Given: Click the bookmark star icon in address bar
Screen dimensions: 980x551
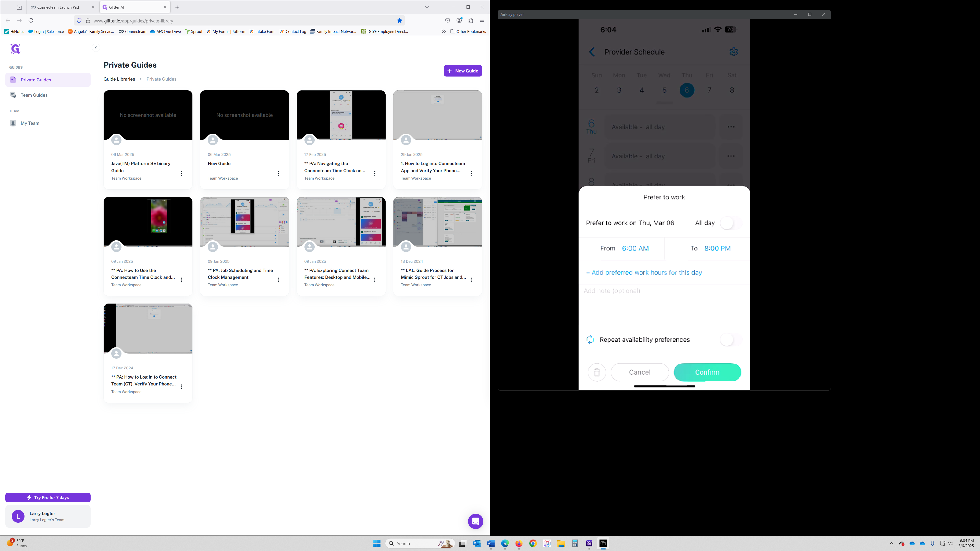Looking at the screenshot, I should [399, 20].
